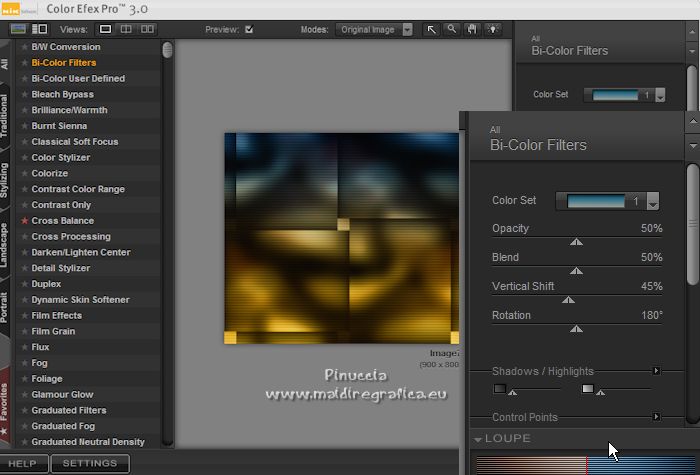The height and width of the screenshot is (475, 700).
Task: Click the enlarged settings panel scrollbar
Action: click(693, 224)
